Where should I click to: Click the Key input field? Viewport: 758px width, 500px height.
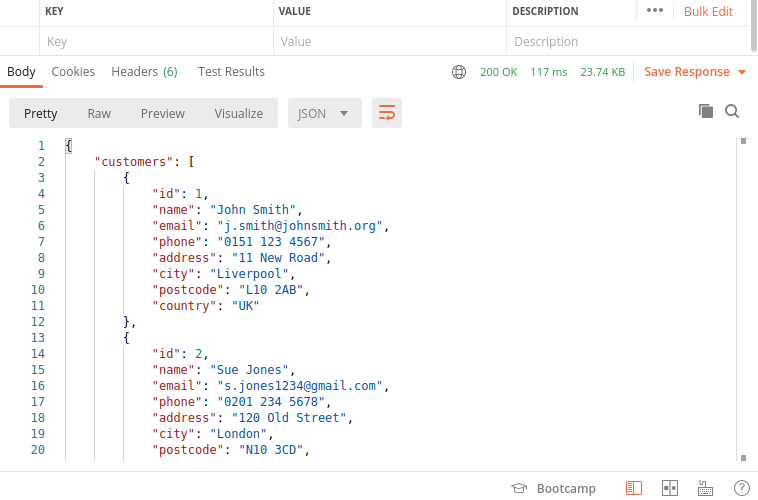tap(155, 42)
